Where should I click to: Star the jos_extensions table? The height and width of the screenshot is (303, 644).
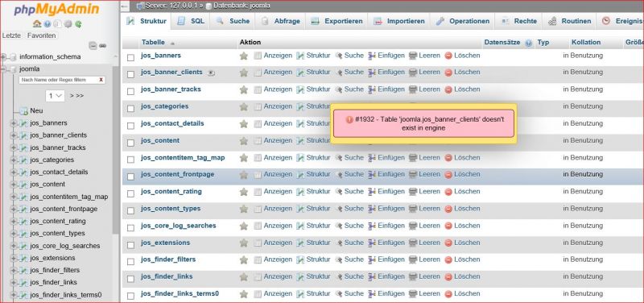click(x=244, y=243)
